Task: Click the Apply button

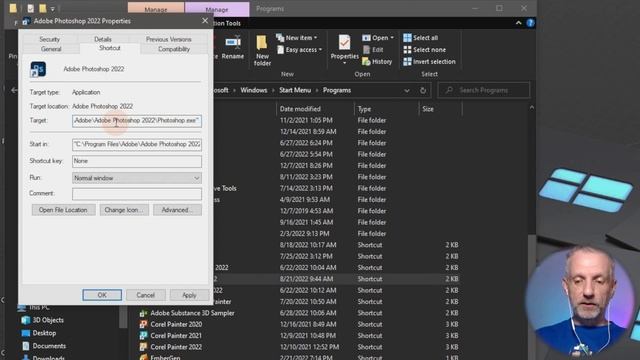Action: 189,295
